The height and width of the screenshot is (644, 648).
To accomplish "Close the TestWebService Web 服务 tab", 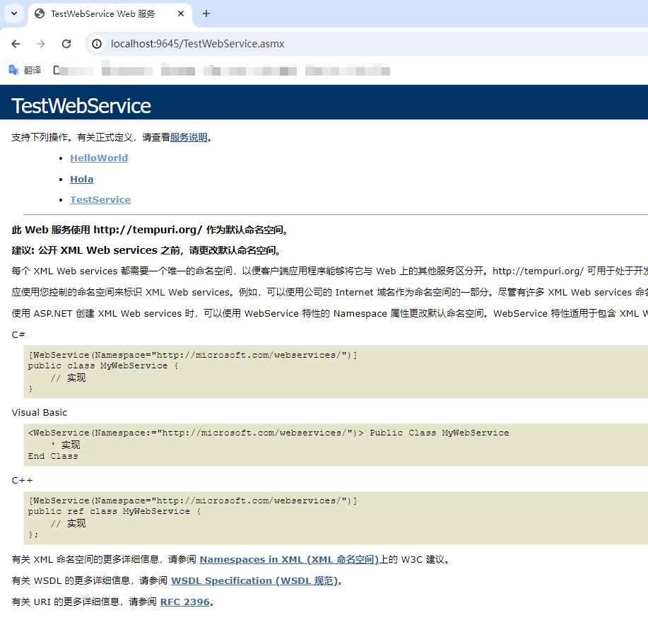I will [181, 14].
